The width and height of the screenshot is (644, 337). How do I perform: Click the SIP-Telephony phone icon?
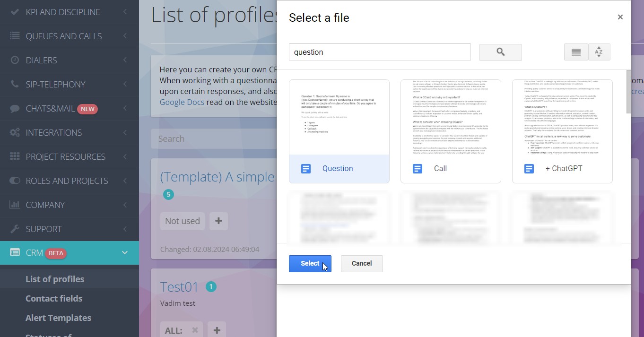15,84
